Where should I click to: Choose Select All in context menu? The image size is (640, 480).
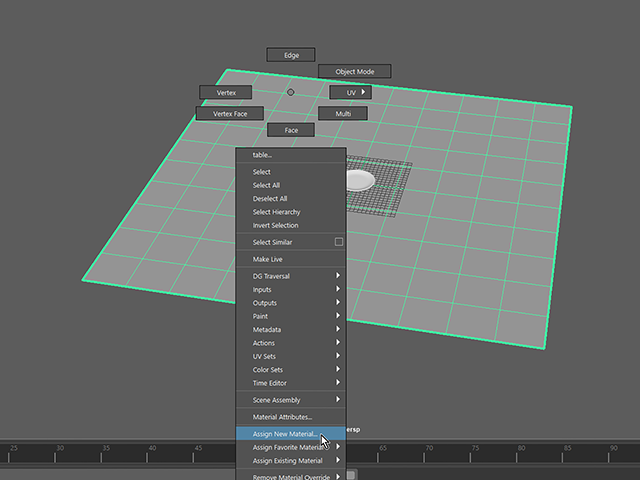click(x=291, y=185)
